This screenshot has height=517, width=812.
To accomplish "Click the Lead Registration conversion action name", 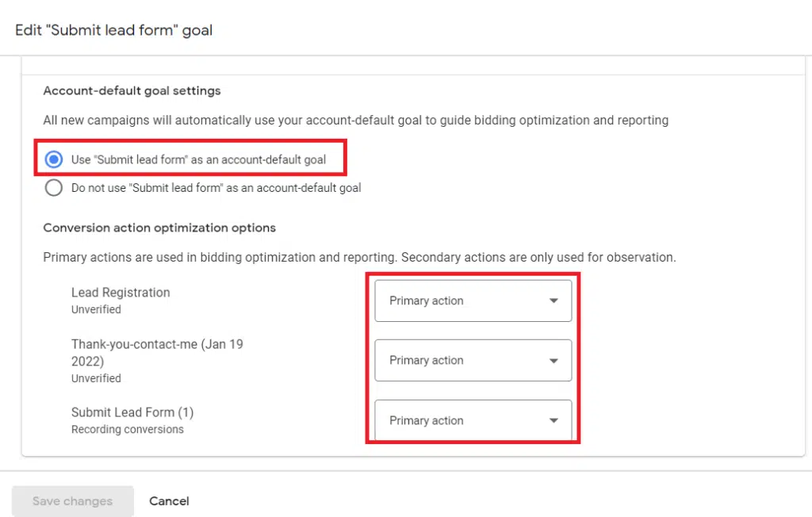I will coord(121,293).
